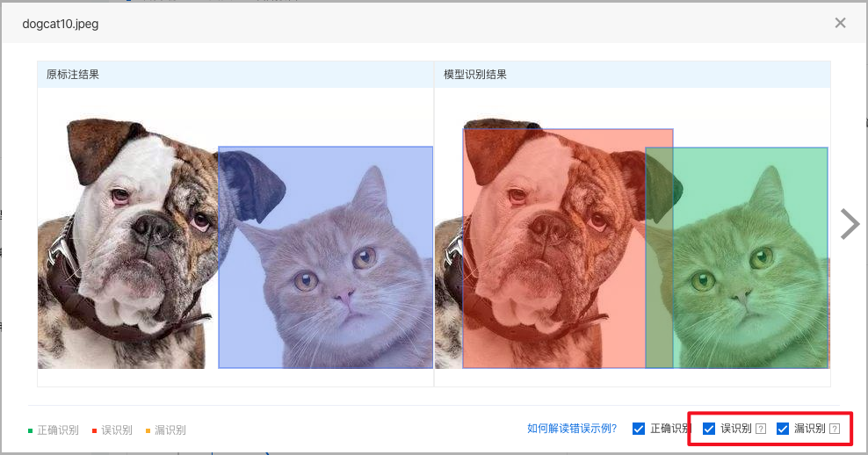Click the overlap of red and green boxes

659,257
